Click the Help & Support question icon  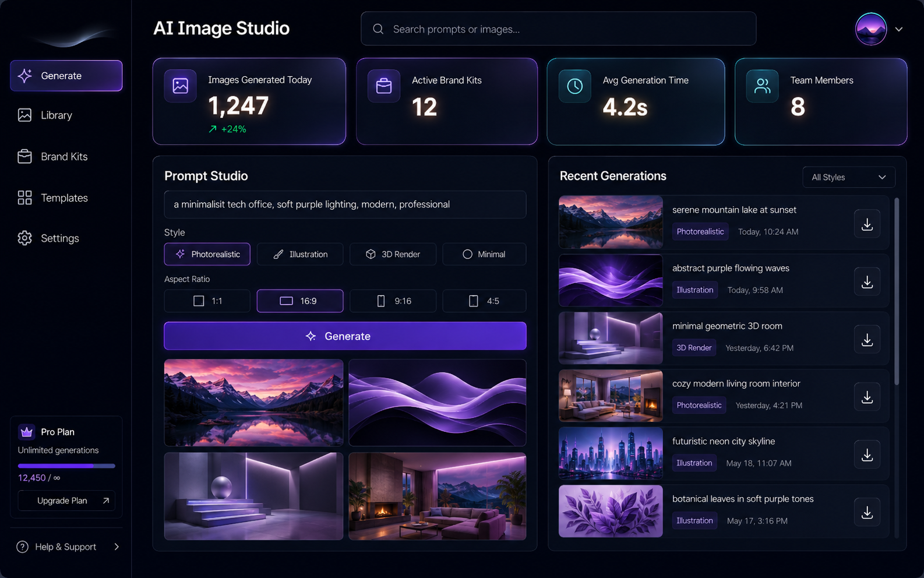click(x=22, y=547)
